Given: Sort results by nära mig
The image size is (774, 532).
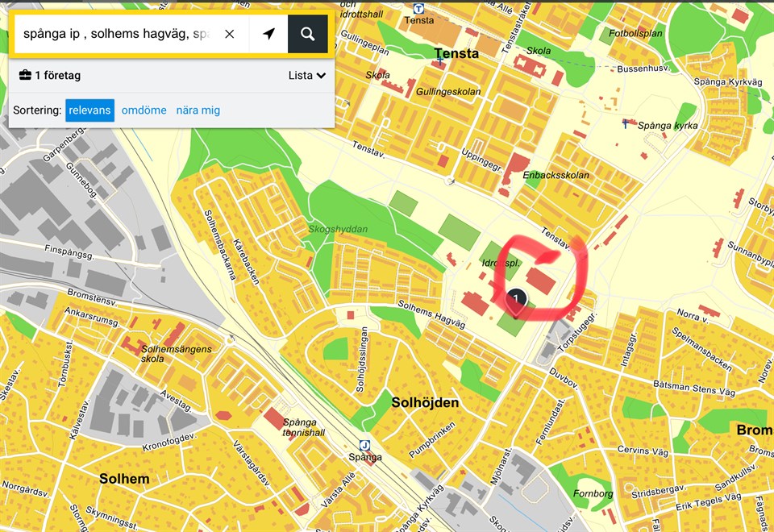Looking at the screenshot, I should coord(198,110).
